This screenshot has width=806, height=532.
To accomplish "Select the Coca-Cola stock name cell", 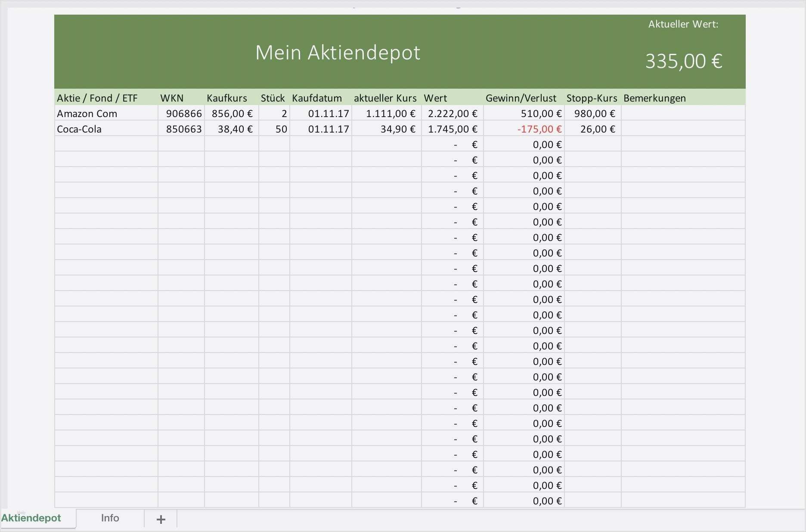I will [x=106, y=129].
